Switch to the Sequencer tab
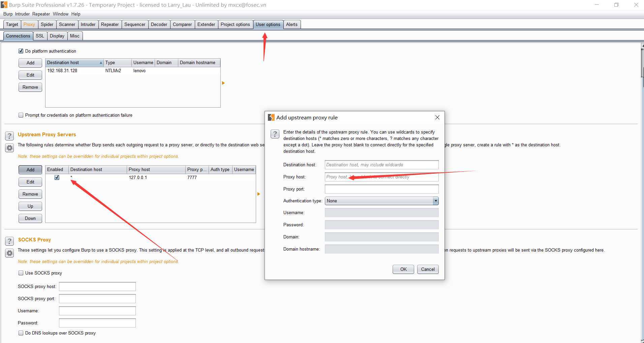644x343 pixels. (135, 24)
